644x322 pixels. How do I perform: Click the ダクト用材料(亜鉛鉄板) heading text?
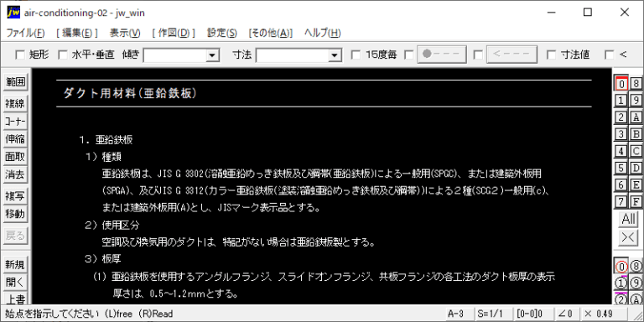click(x=131, y=94)
